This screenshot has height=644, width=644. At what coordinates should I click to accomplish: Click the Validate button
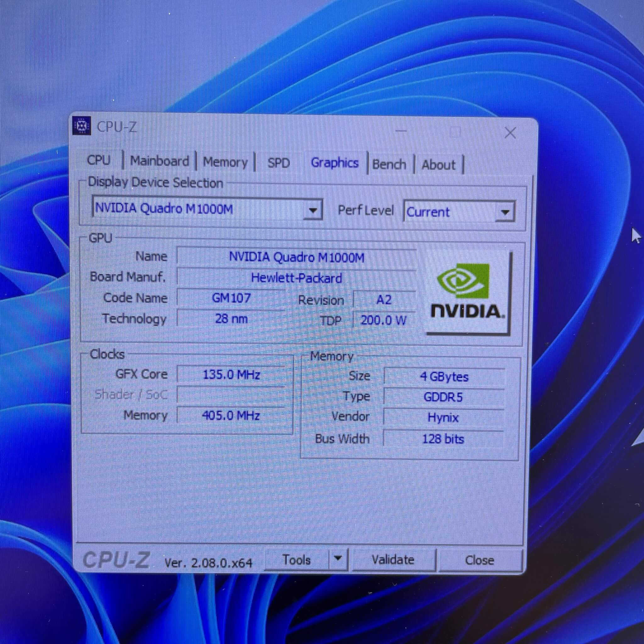pyautogui.click(x=393, y=560)
